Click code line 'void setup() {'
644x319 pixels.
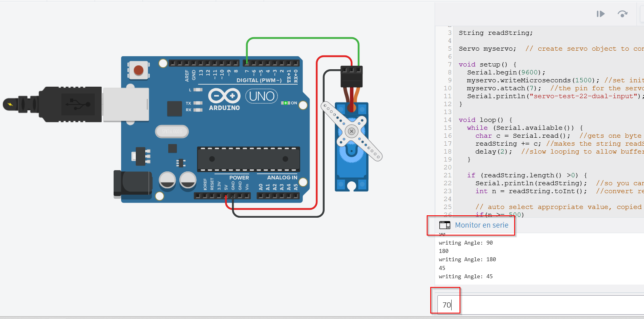coord(487,65)
